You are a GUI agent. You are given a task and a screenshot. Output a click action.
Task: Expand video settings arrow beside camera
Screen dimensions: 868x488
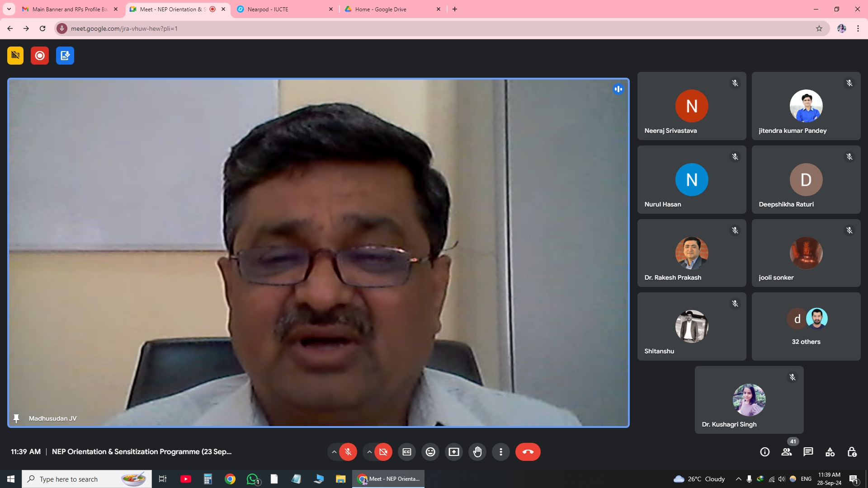369,452
